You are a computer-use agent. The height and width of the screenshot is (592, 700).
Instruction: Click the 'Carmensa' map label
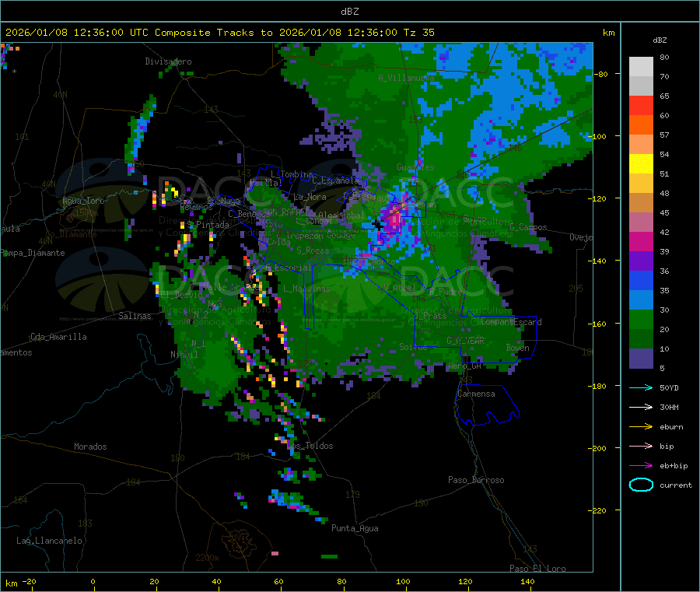[476, 394]
